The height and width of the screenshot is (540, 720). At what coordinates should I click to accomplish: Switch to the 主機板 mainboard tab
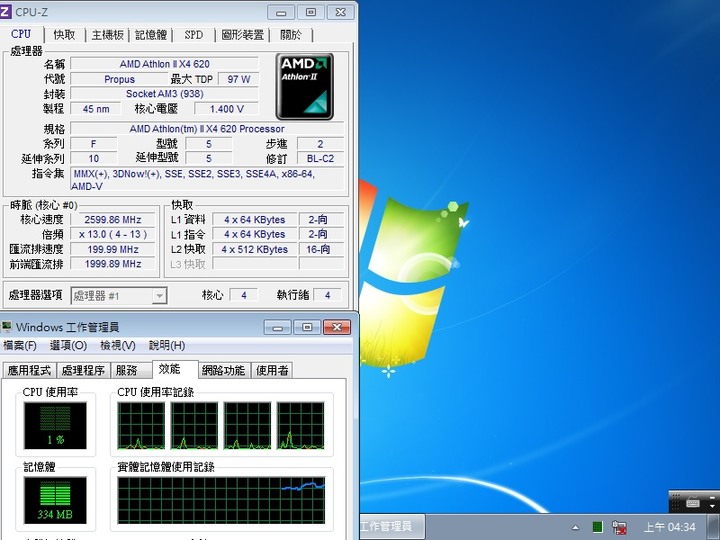pyautogui.click(x=107, y=35)
